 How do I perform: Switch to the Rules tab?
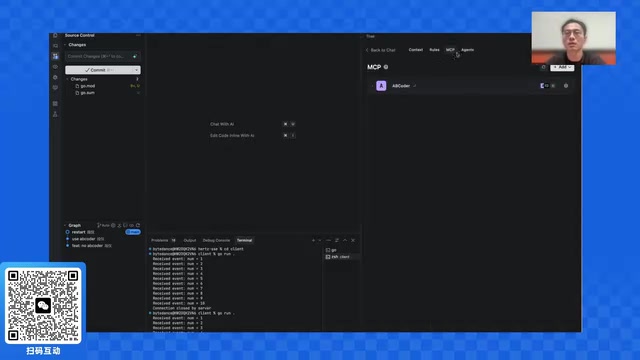pyautogui.click(x=434, y=50)
